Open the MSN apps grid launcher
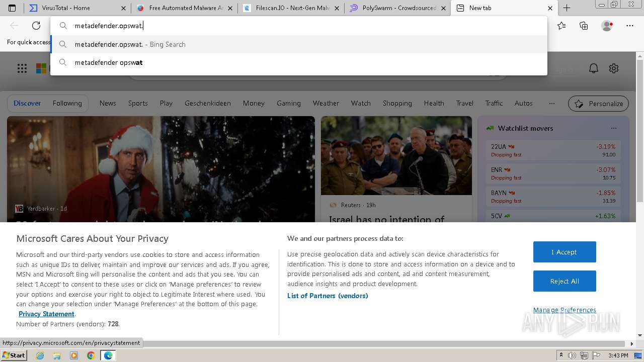The width and height of the screenshot is (644, 362). tap(22, 68)
